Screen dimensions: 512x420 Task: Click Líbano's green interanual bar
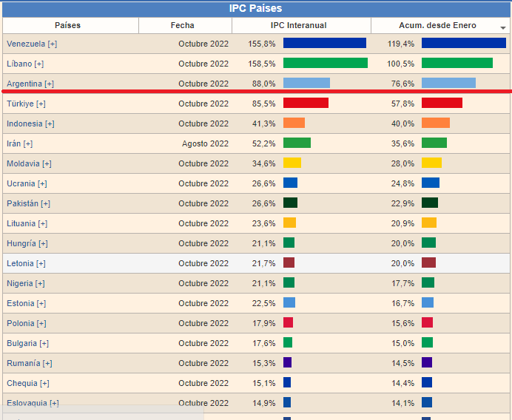point(325,64)
